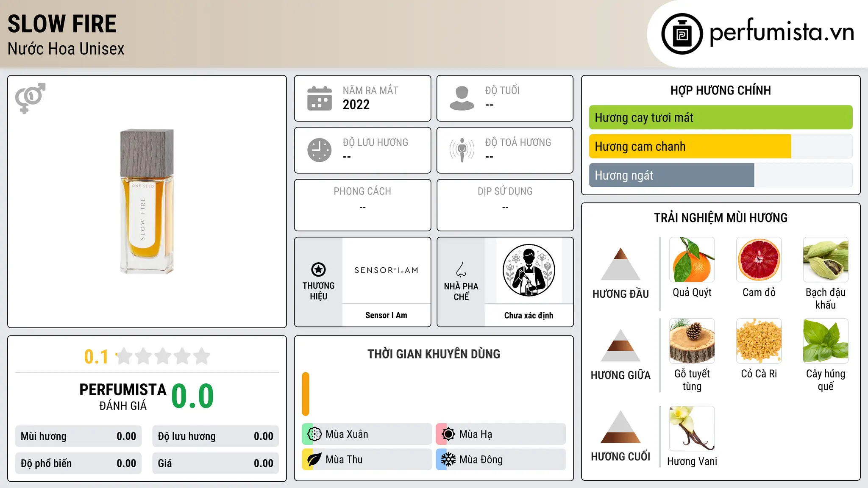Image resolution: width=868 pixels, height=488 pixels.
Task: Click the Độ lưu hương score row
Action: [x=215, y=436]
